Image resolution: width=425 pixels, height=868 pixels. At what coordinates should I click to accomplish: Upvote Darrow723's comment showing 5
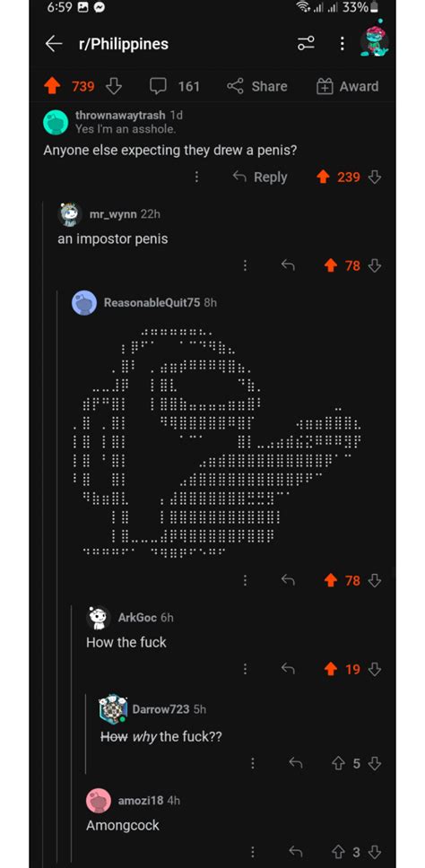338,763
